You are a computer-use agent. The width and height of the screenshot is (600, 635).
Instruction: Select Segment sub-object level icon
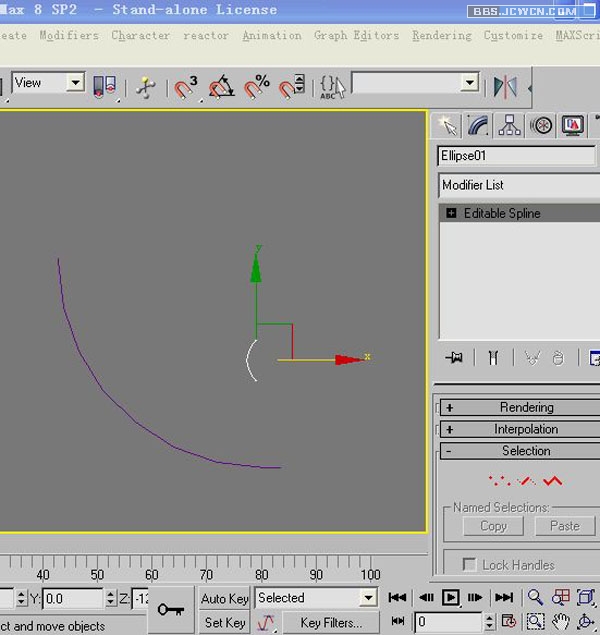click(526, 481)
